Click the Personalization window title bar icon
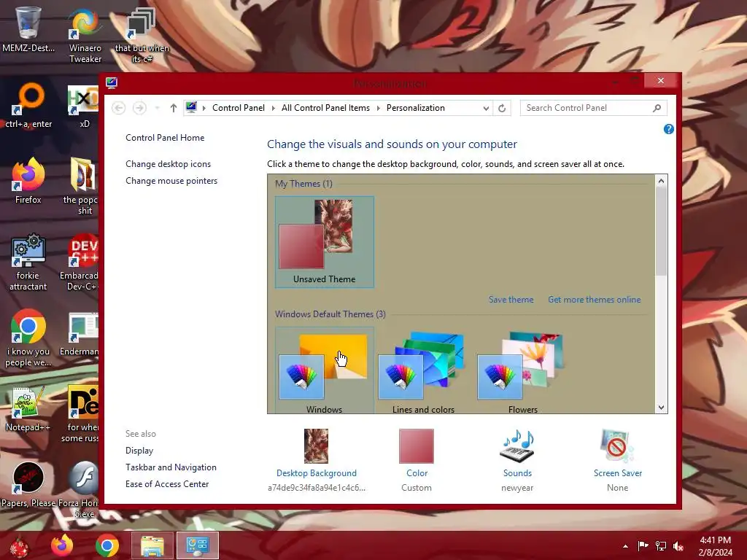747x560 pixels. pos(112,83)
